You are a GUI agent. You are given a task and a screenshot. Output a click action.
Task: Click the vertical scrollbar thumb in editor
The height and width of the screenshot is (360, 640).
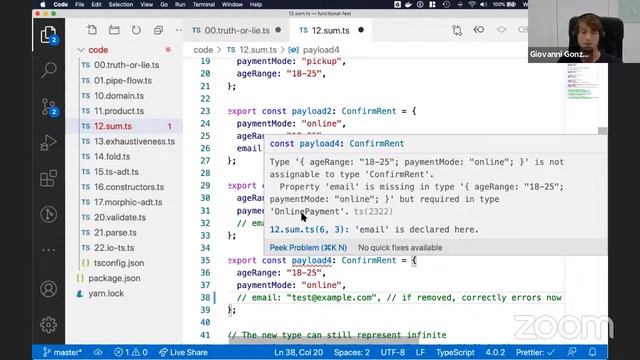tap(602, 131)
